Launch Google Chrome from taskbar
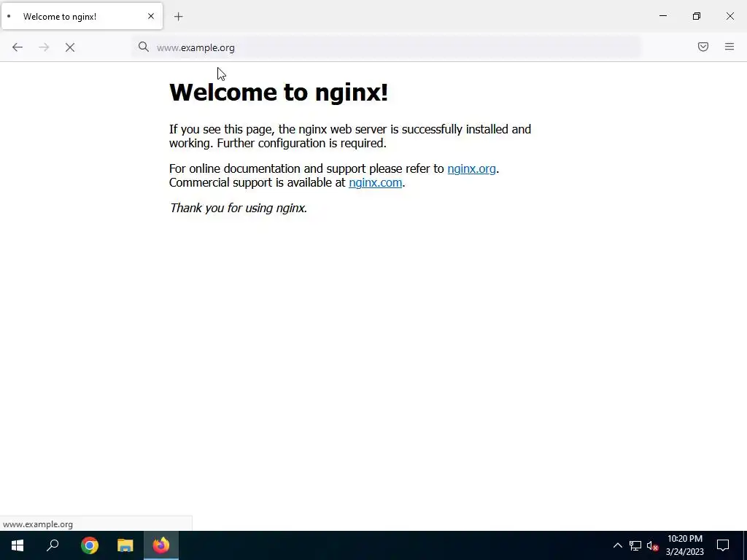Screen dimensions: 747x560 click(x=90, y=545)
